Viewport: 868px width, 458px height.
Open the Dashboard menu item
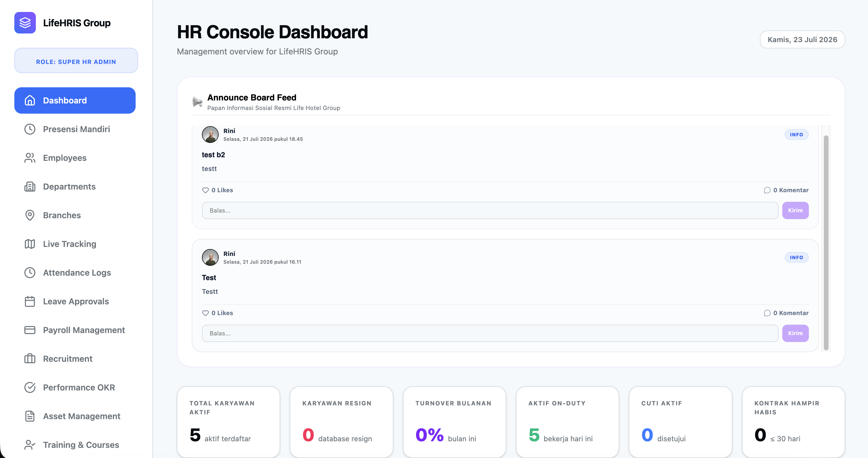point(75,100)
